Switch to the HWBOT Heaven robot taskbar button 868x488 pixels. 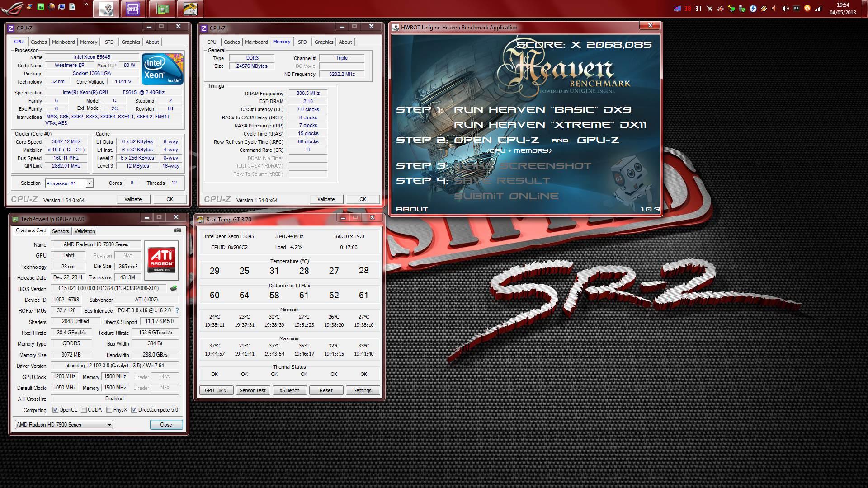coord(106,9)
